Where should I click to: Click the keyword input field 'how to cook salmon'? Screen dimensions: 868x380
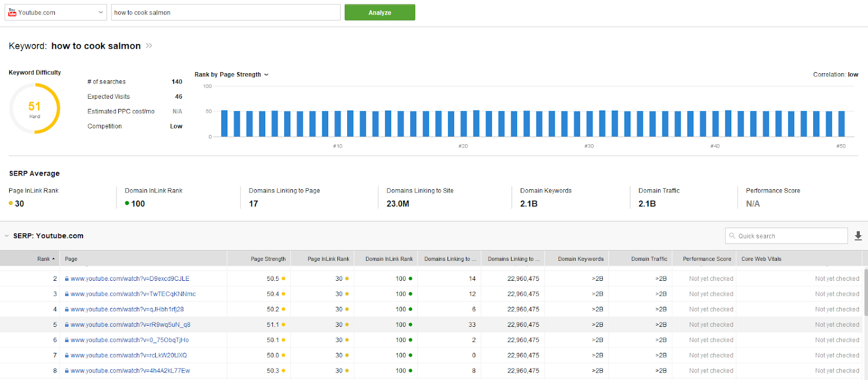point(226,12)
